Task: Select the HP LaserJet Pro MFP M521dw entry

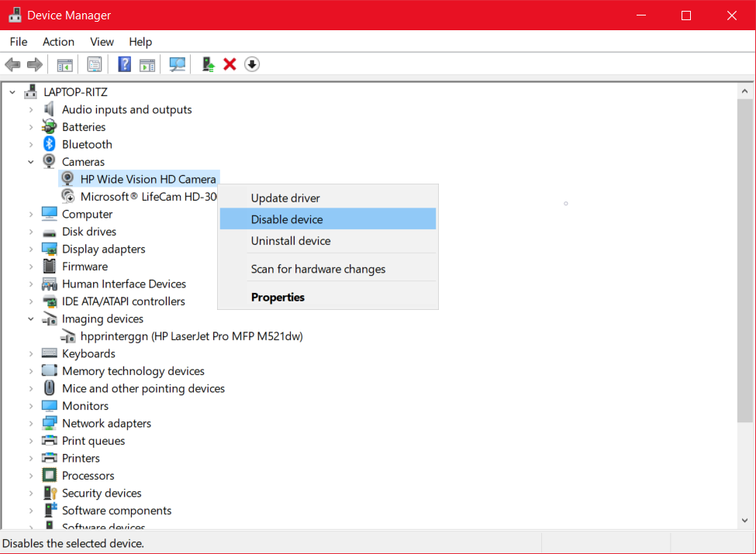Action: [192, 336]
